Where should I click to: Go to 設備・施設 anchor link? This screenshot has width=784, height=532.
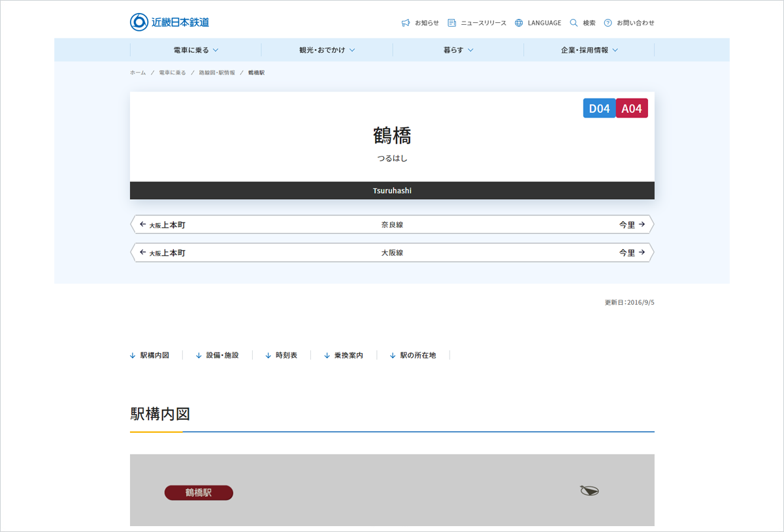point(217,355)
